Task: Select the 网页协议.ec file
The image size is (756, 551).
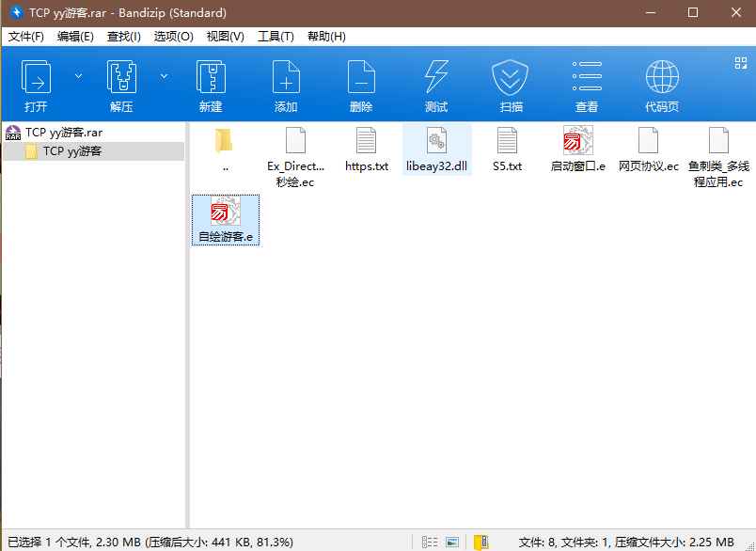Action: tap(649, 150)
